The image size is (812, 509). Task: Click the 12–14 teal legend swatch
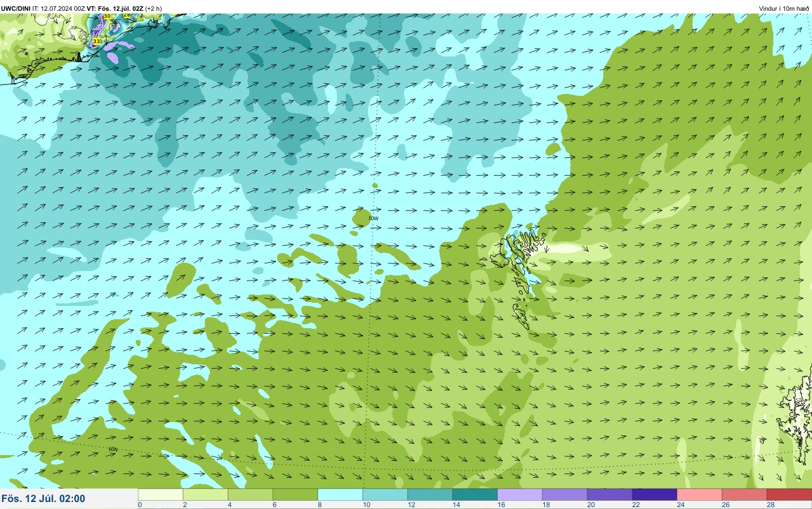tap(430, 494)
